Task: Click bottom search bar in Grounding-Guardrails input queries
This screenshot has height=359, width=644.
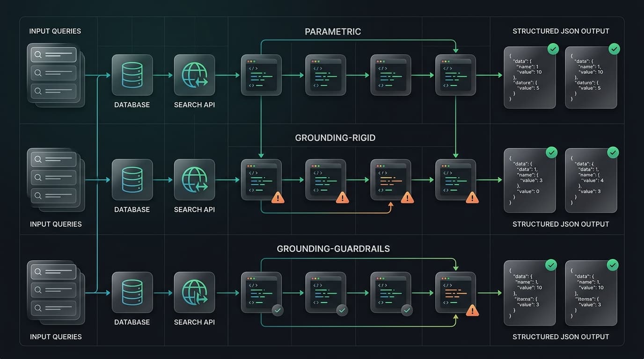Action: tap(53, 308)
